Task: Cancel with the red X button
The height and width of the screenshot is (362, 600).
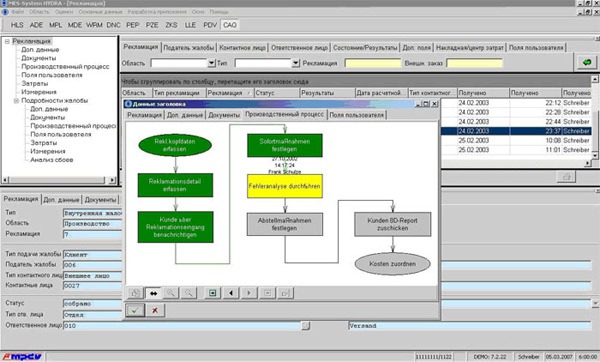Action: (155, 310)
